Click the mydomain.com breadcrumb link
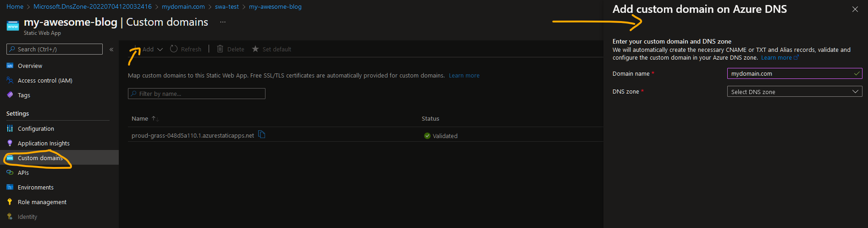 [183, 7]
